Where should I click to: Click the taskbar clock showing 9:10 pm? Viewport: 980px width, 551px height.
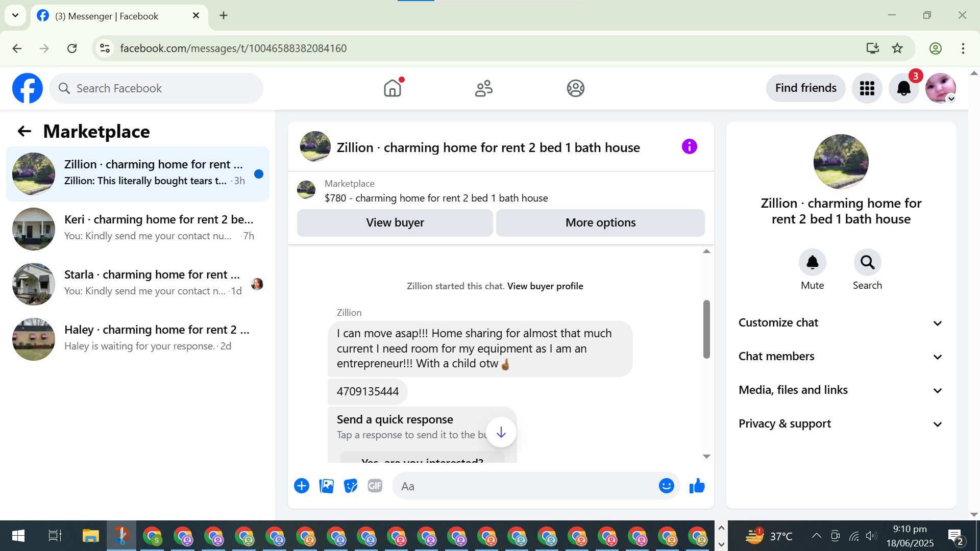point(910,536)
